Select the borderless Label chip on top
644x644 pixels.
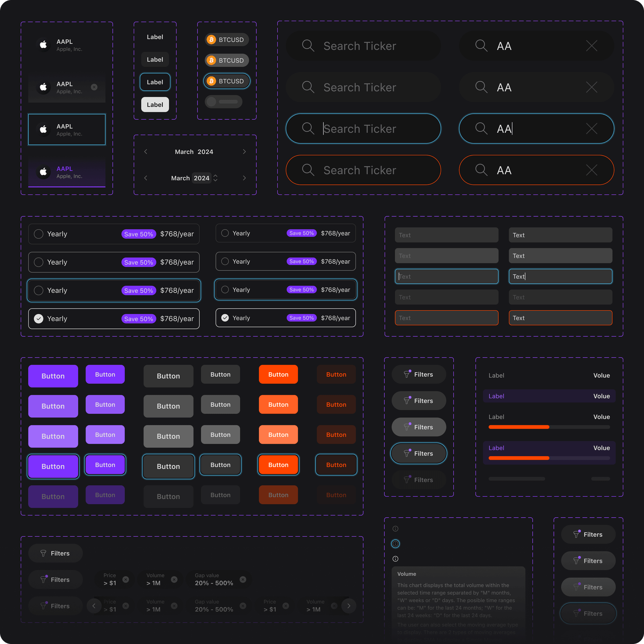155,37
